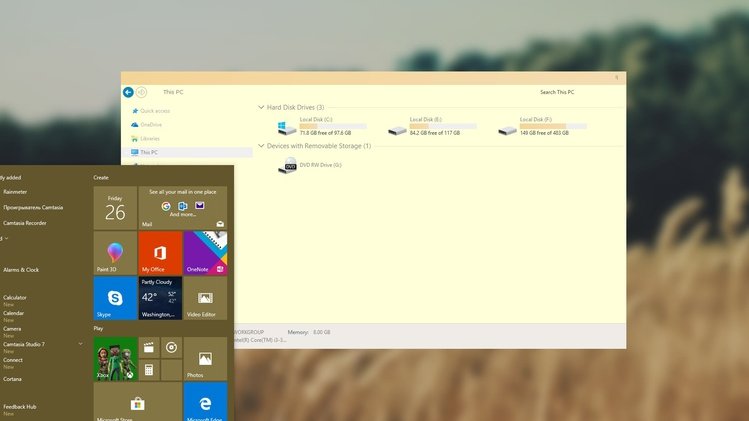
Task: Go back with Explorer's blue back arrow
Action: point(128,92)
